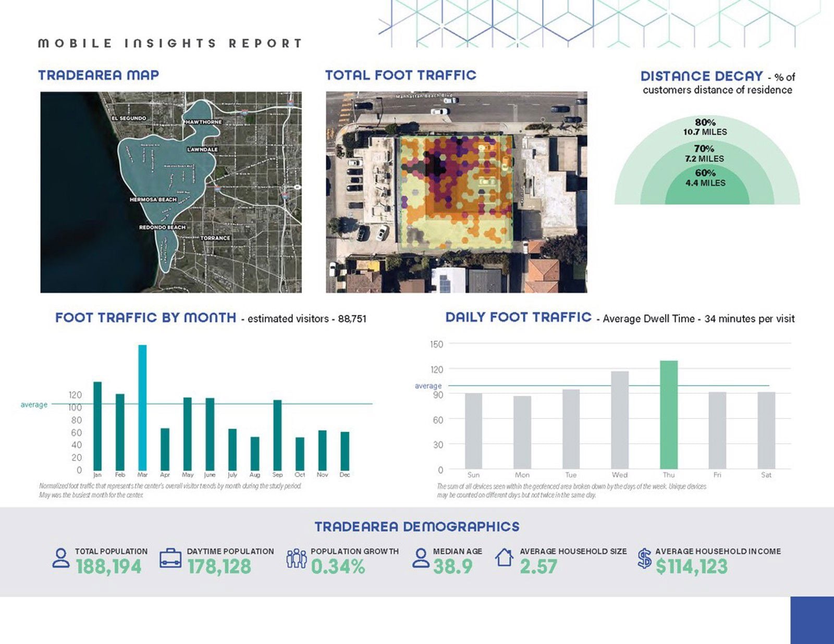Click the Foot Traffic By Month heading
This screenshot has height=644, width=834.
(x=145, y=318)
